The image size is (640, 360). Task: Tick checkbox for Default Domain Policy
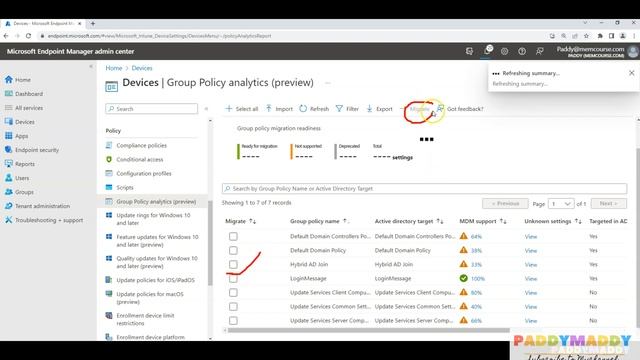pyautogui.click(x=233, y=250)
